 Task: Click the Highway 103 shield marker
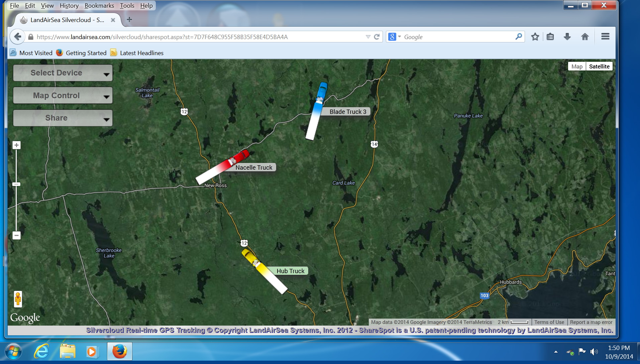tap(484, 296)
